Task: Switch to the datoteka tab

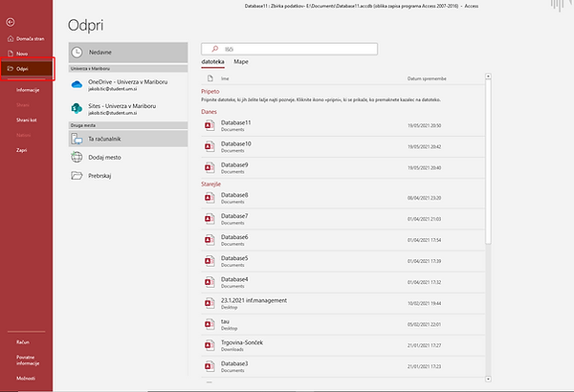Action: (212, 62)
